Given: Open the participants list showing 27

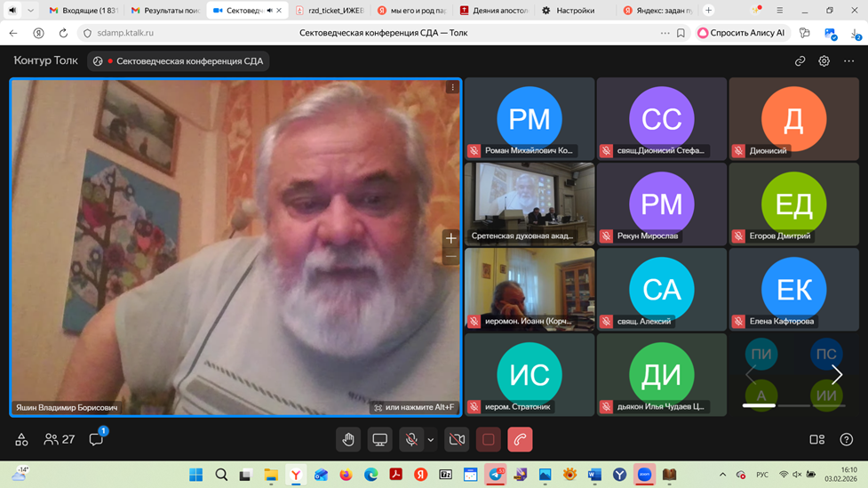Looking at the screenshot, I should point(60,439).
